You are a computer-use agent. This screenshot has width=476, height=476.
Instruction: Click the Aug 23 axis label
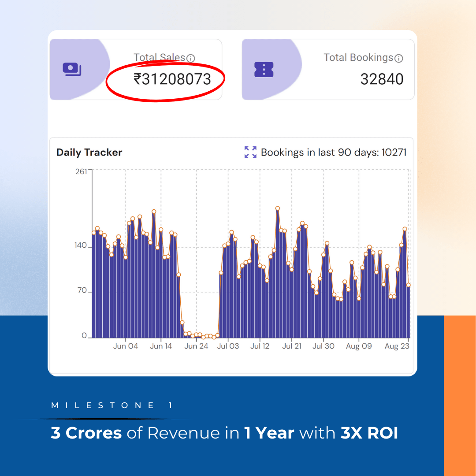click(x=397, y=346)
